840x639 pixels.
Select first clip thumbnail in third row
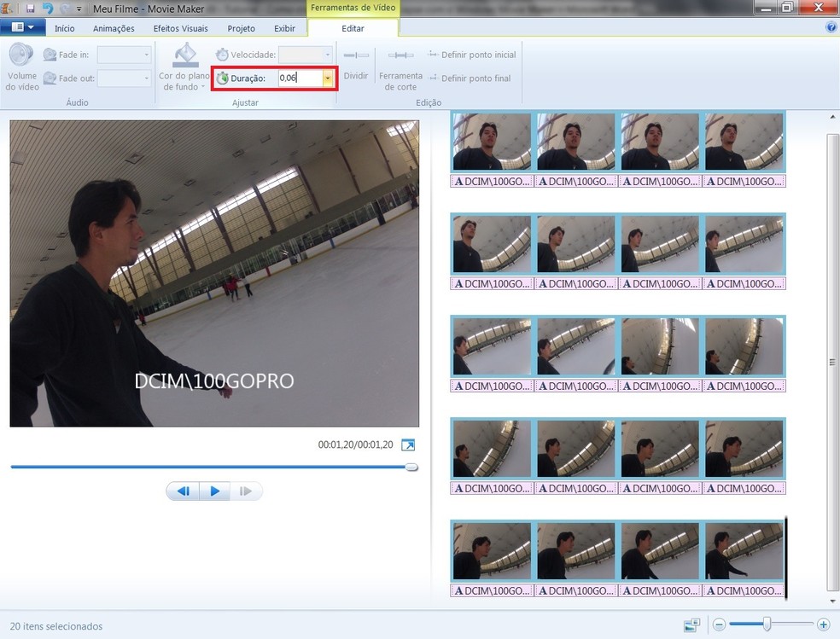click(492, 346)
